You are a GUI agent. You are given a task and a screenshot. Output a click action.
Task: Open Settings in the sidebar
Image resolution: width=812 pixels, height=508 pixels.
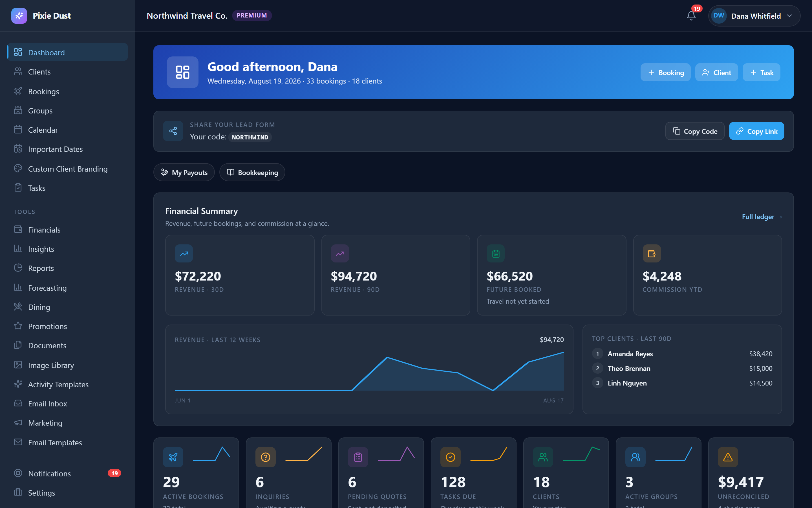click(x=67, y=492)
